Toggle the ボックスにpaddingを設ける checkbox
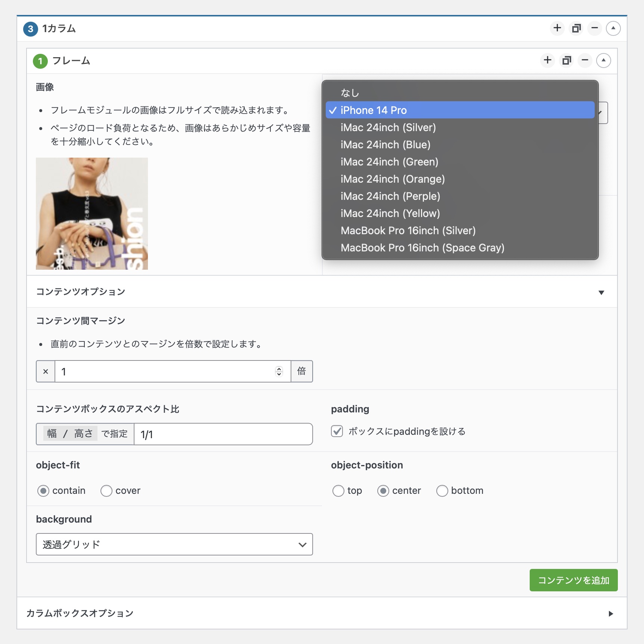 337,431
